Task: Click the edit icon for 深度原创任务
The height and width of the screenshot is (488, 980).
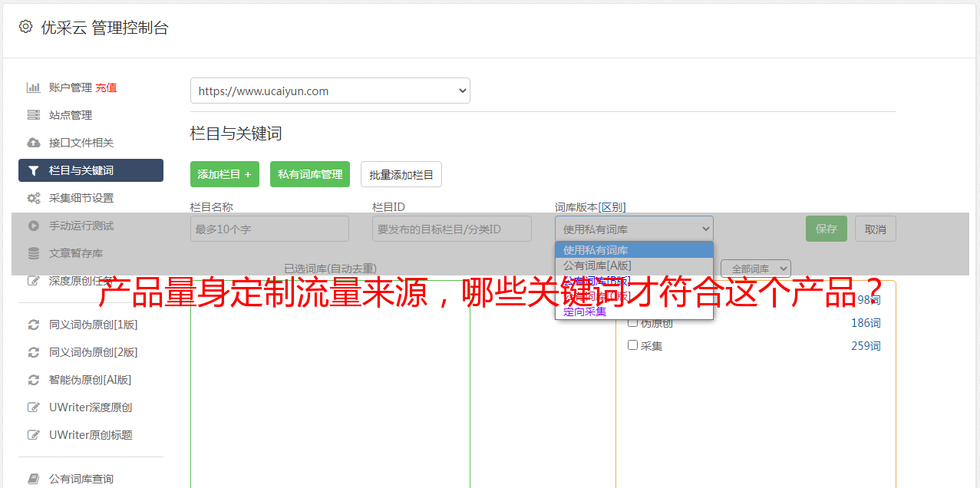Action: pos(33,281)
